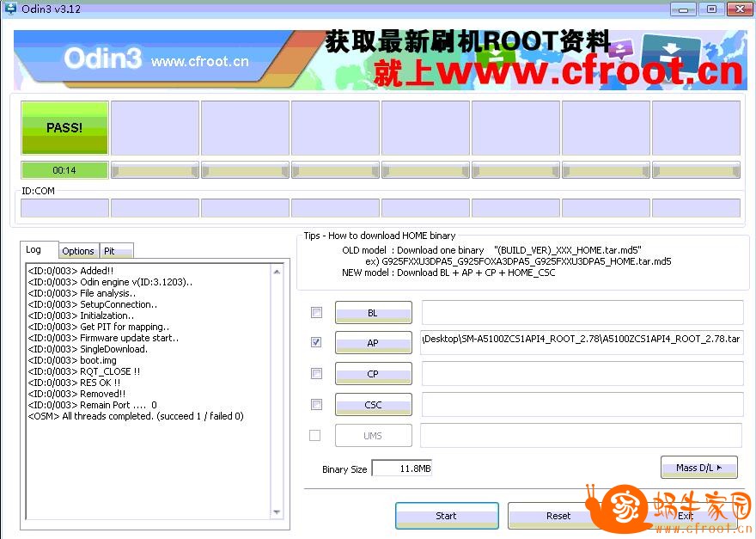Enable the CP checkbox

tap(316, 373)
